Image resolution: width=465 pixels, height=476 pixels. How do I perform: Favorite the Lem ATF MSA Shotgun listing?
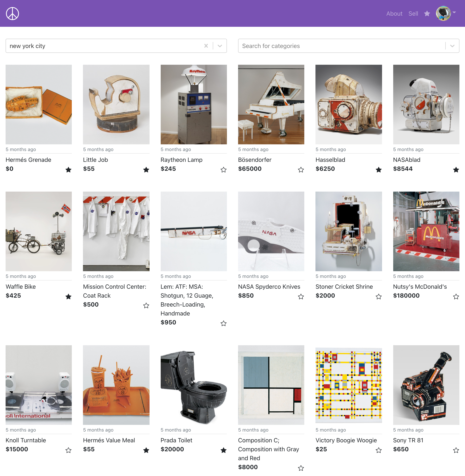(x=223, y=323)
